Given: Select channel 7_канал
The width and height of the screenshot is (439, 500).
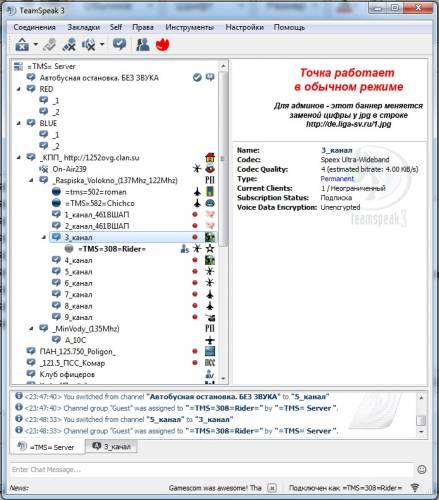Looking at the screenshot, I should click(78, 295).
